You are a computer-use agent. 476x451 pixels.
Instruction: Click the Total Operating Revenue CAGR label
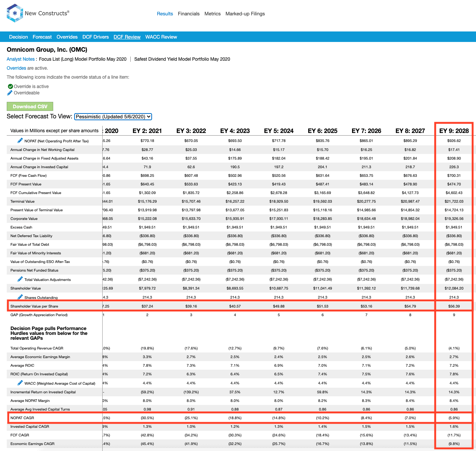[37, 348]
